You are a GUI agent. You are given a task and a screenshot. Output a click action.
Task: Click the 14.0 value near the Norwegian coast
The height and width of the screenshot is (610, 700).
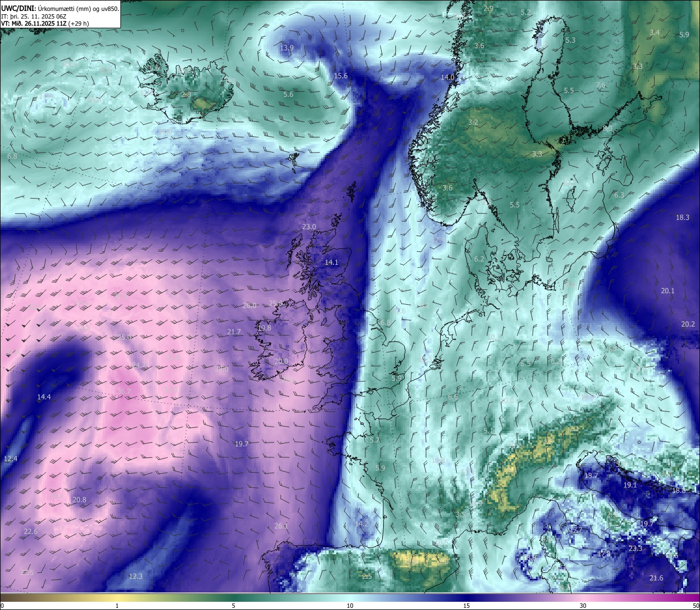pos(448,78)
